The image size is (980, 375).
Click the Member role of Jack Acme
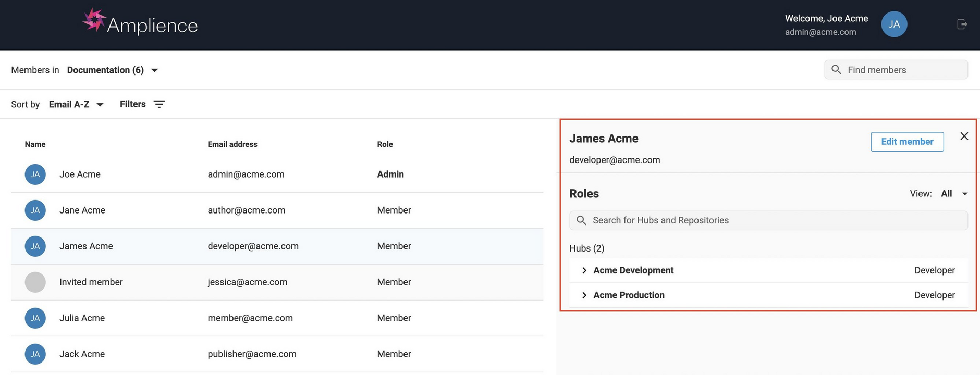click(394, 354)
